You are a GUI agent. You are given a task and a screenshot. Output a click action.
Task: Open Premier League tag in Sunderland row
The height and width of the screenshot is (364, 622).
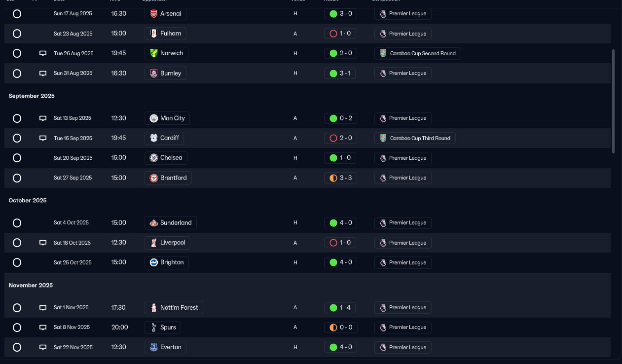(x=402, y=223)
